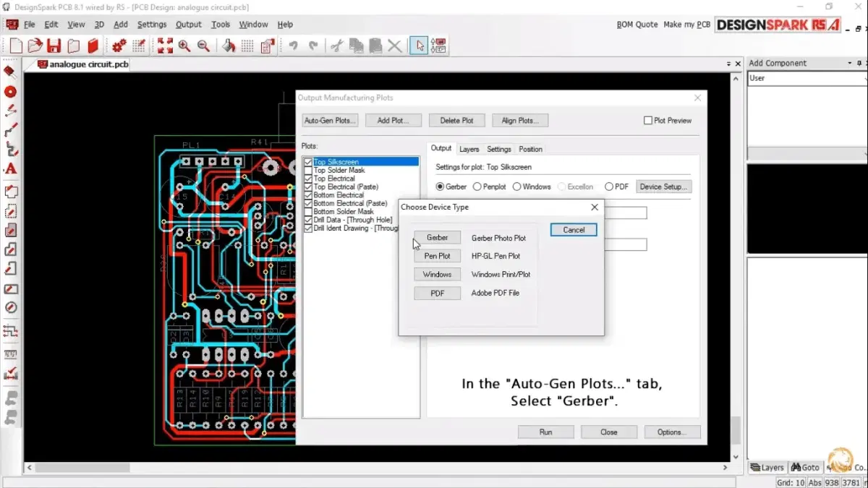Click the Add Component panel dropdown arrow
This screenshot has width=868, height=488.
coord(849,64)
